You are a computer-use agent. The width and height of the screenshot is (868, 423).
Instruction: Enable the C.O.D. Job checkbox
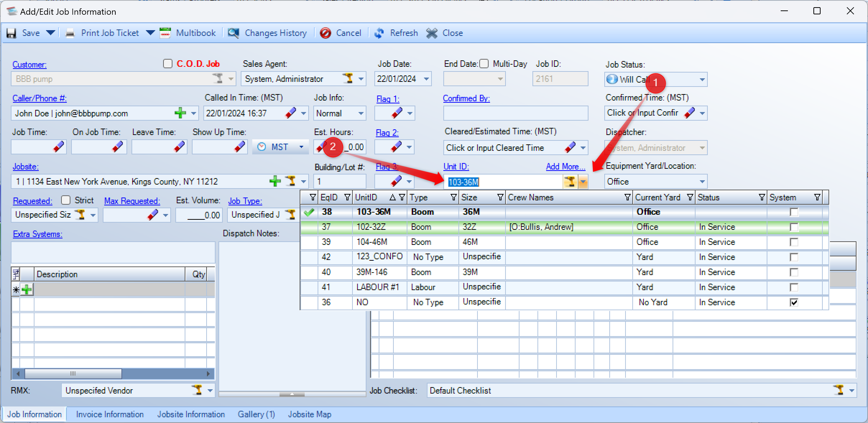(x=168, y=64)
